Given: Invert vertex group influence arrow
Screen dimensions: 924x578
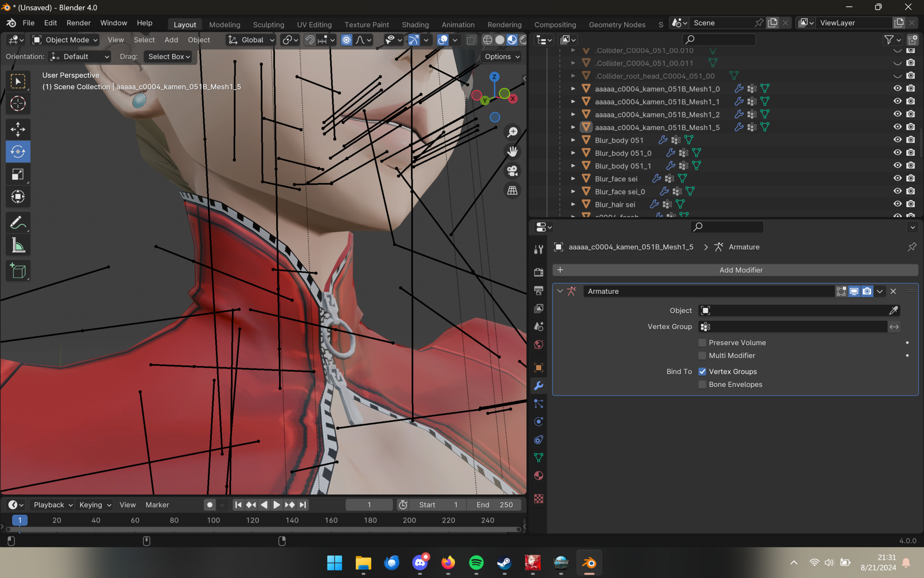Looking at the screenshot, I should [894, 327].
